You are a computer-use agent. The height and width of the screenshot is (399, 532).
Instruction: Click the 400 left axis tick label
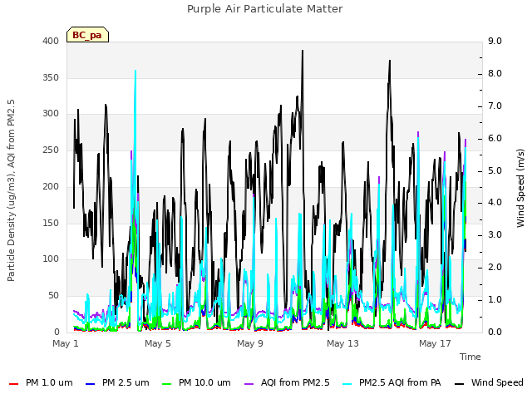click(x=51, y=41)
